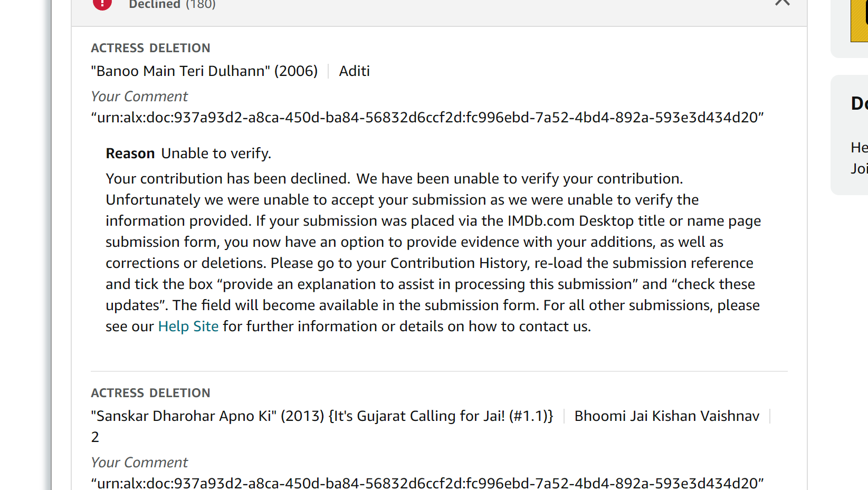Click the second urn:alx:doc comment text
Image resolution: width=868 pixels, height=490 pixels.
point(427,483)
